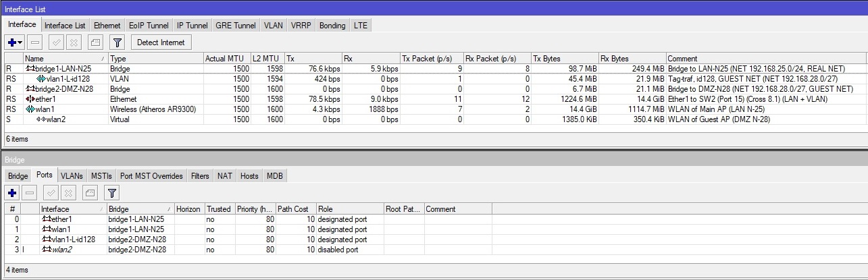Open the Hosts tab
This screenshot has width=868, height=280.
249,176
